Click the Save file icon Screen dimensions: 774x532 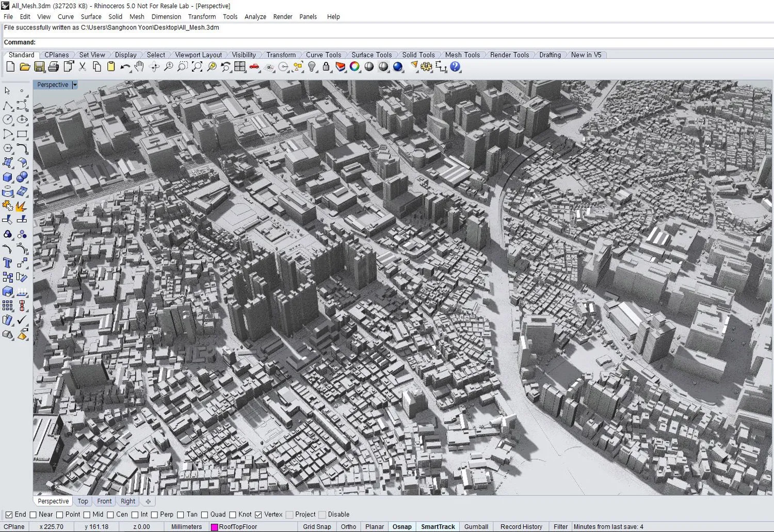(39, 67)
